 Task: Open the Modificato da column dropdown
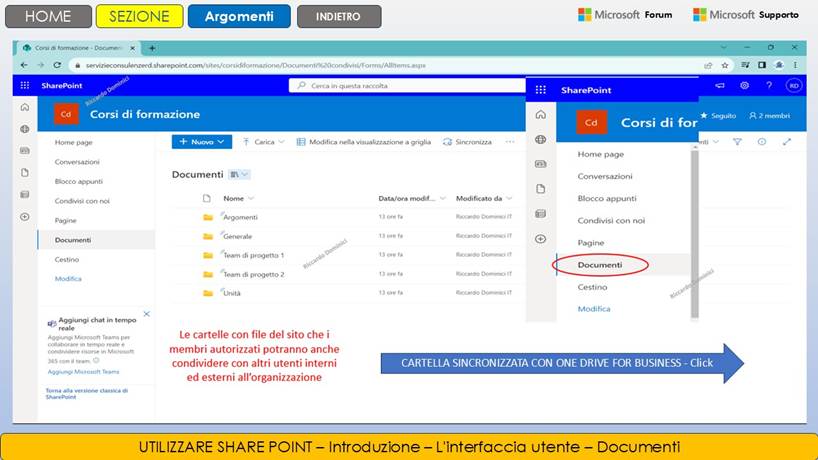point(509,198)
